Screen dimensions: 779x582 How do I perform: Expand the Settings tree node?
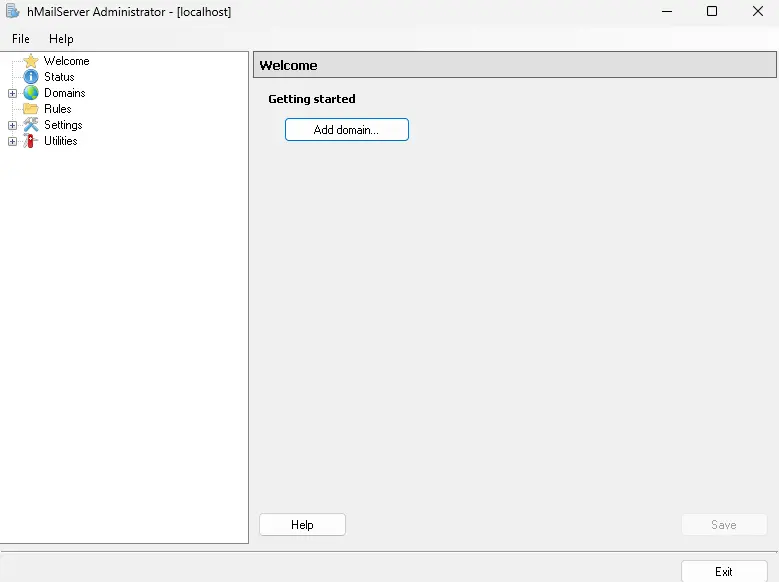12,125
